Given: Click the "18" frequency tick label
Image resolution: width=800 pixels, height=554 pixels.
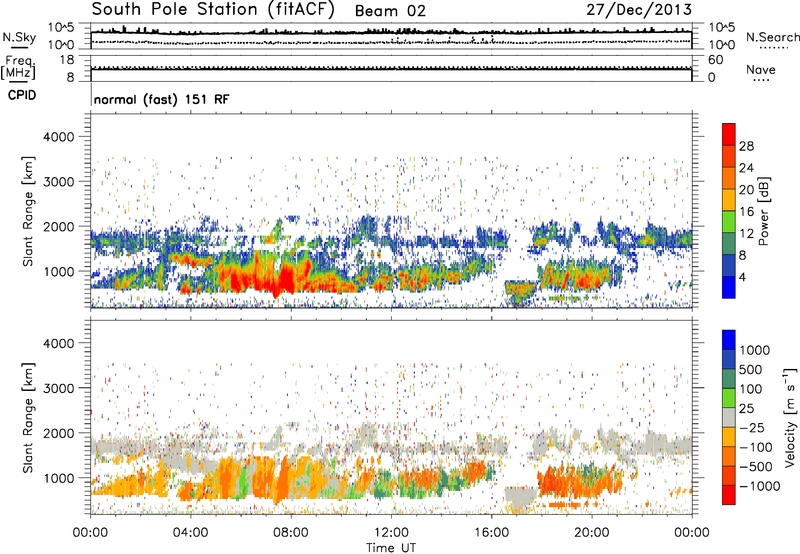Looking at the screenshot, I should tap(67, 60).
